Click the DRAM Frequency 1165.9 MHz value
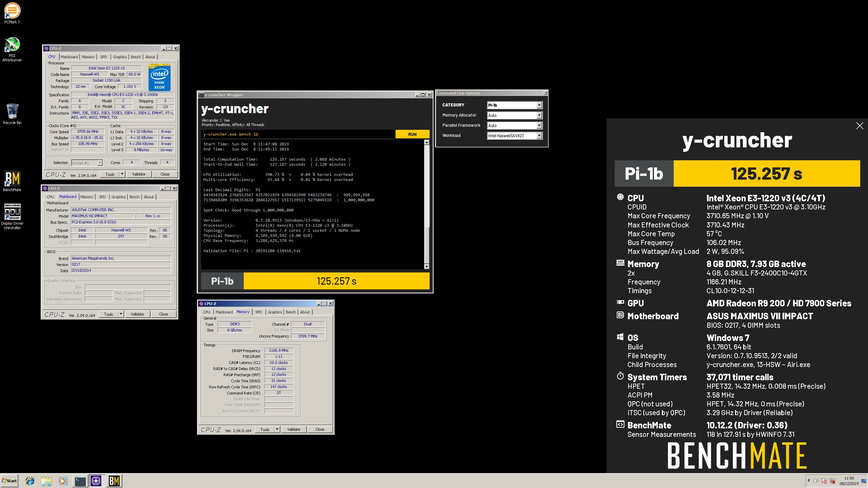The width and height of the screenshot is (868, 488). point(279,350)
